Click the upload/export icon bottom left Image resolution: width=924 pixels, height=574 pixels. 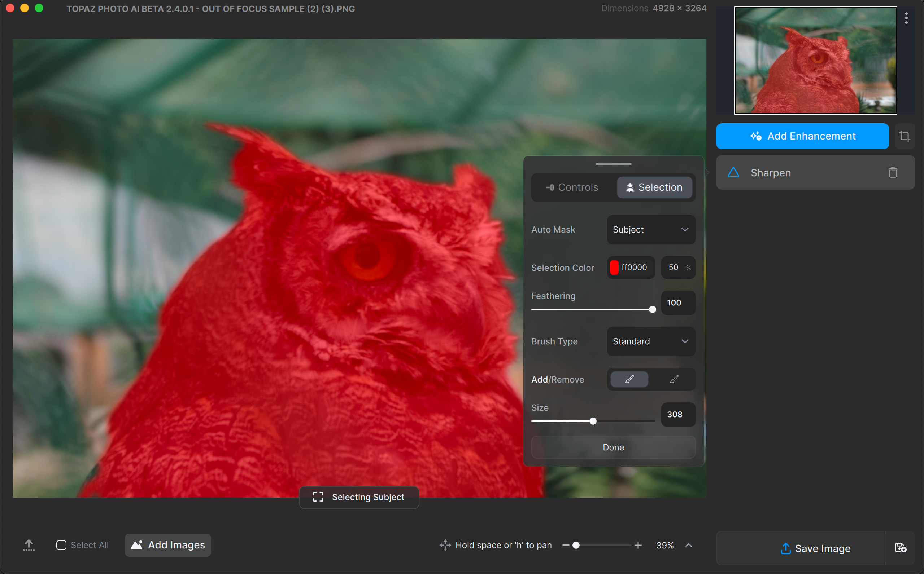28,544
